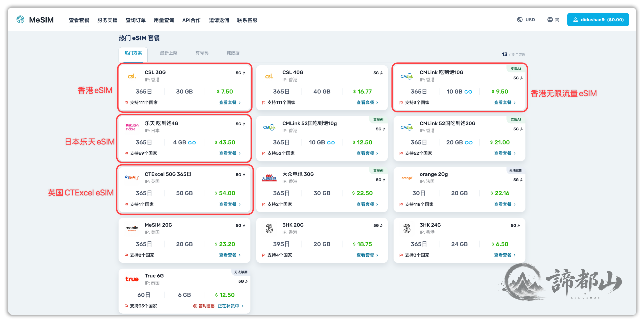
Task: Open the 联系客服 navigation item
Action: tap(247, 20)
